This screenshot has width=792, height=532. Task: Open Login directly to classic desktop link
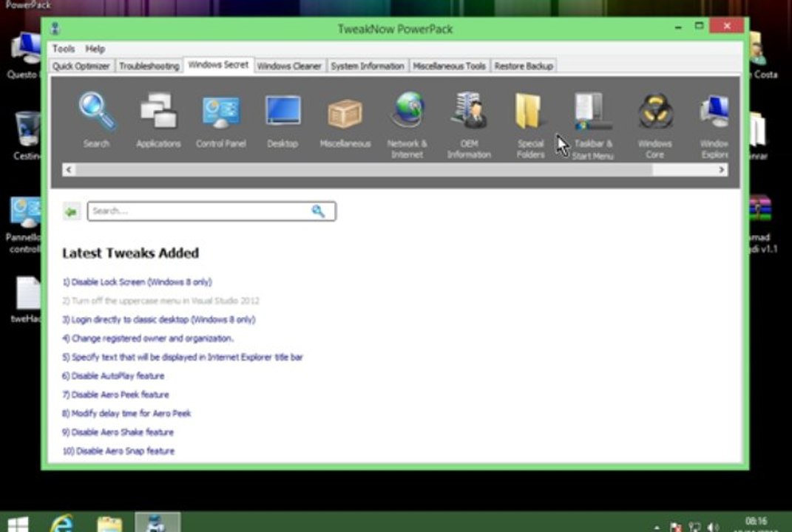coord(158,319)
